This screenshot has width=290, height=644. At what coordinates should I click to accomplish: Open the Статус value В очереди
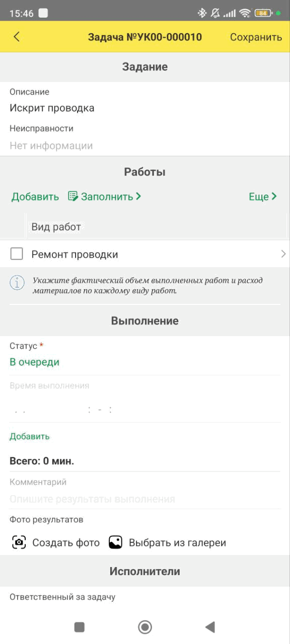(x=35, y=362)
